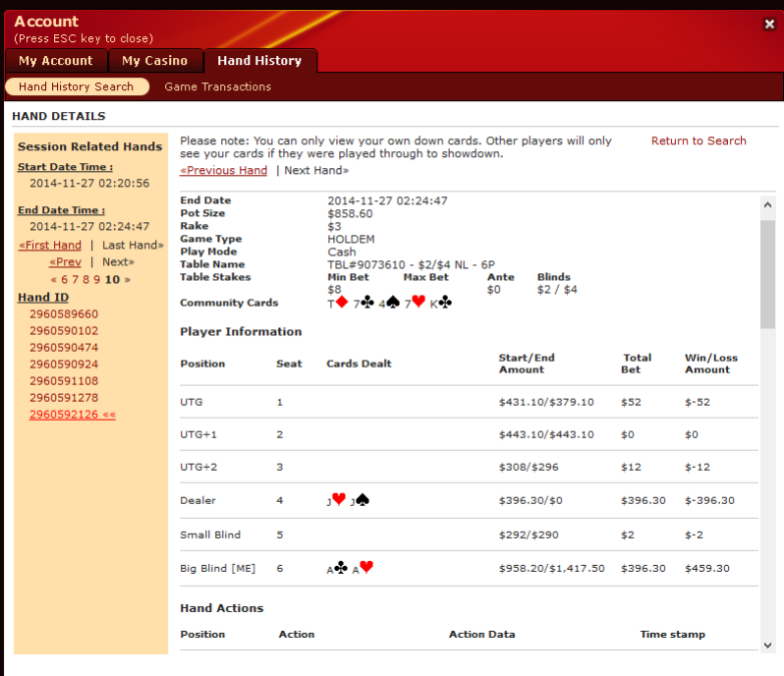Click the Blinds value $2 / $4
Screen dimensions: 784x676
(557, 290)
